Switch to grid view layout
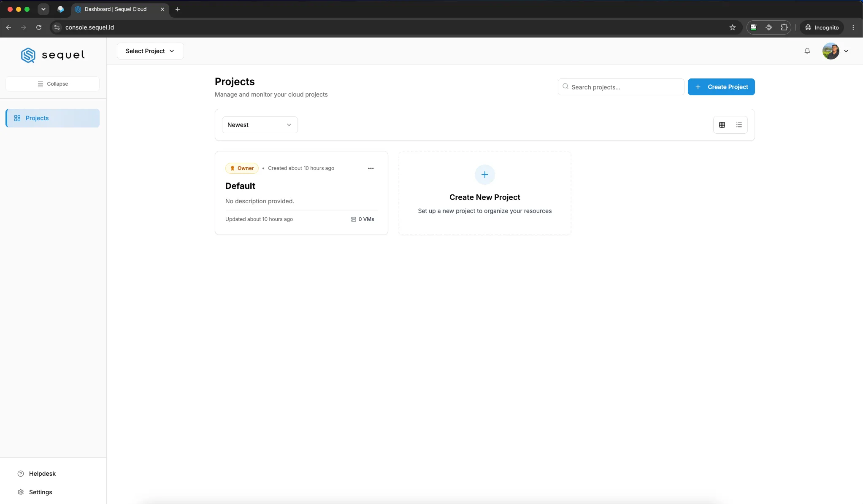 tap(722, 125)
